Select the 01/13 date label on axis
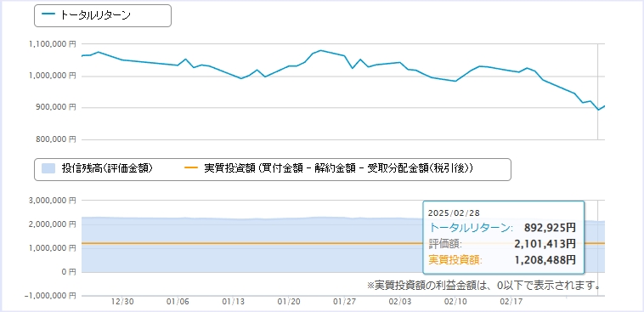Viewport: 644px width, 312px height. [x=234, y=302]
